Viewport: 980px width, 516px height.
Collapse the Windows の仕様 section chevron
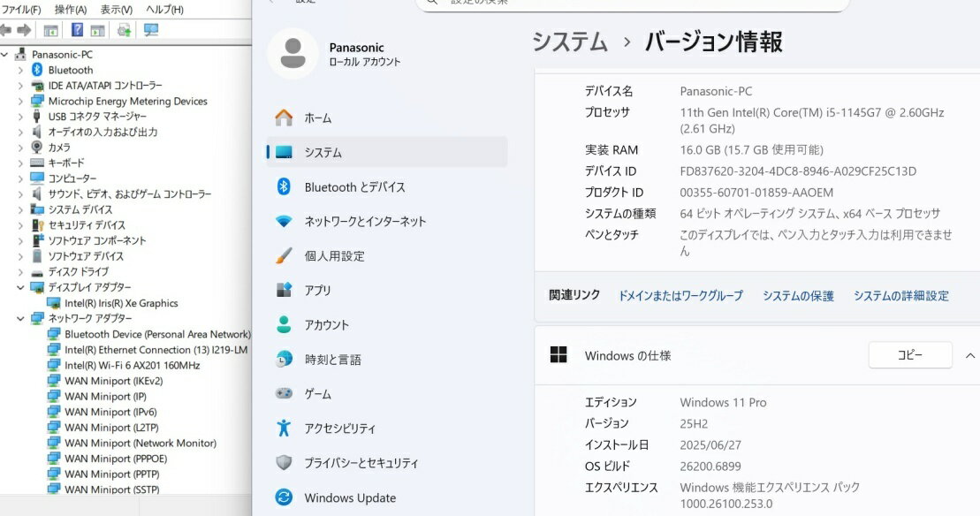[970, 355]
